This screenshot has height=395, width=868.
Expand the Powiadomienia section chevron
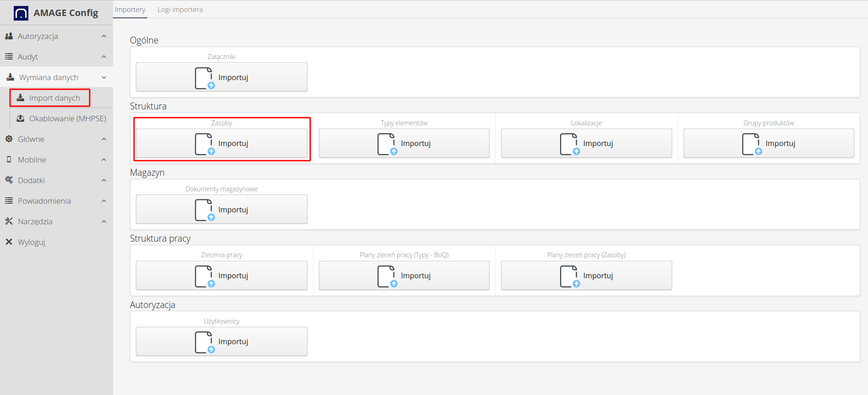(104, 201)
